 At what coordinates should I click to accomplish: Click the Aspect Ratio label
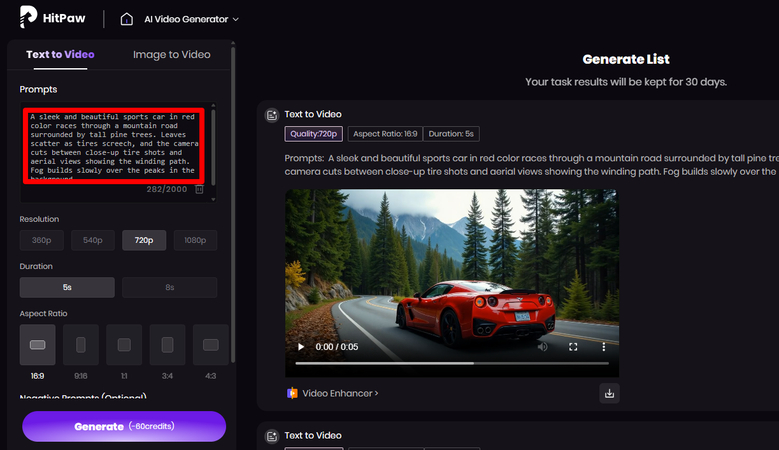(43, 313)
